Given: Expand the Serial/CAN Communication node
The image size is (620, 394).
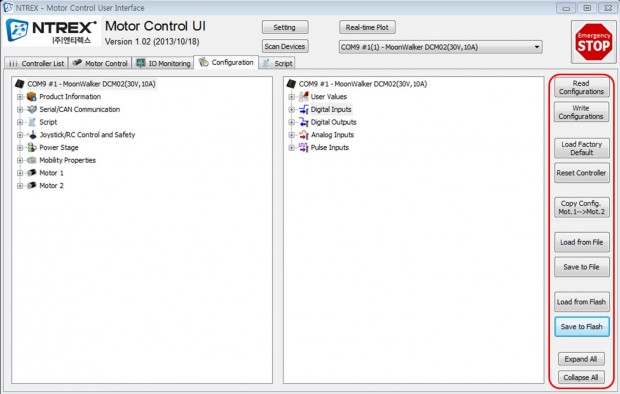Looking at the screenshot, I should 20,109.
